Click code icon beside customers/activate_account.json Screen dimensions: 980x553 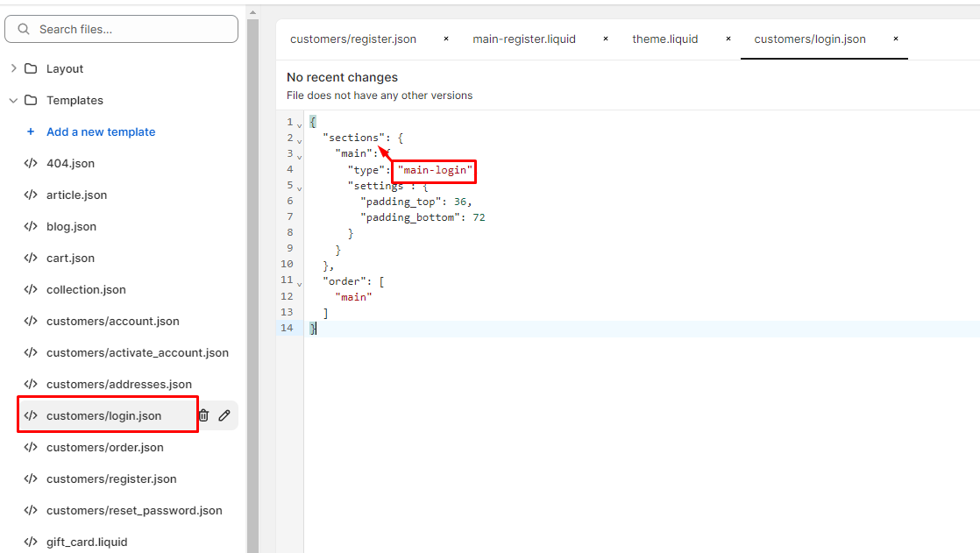(31, 352)
